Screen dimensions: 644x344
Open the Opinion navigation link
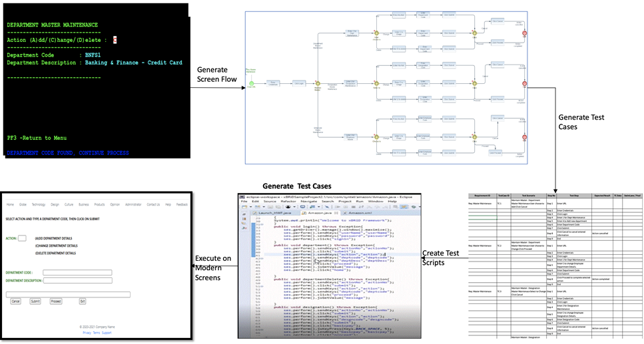(115, 204)
